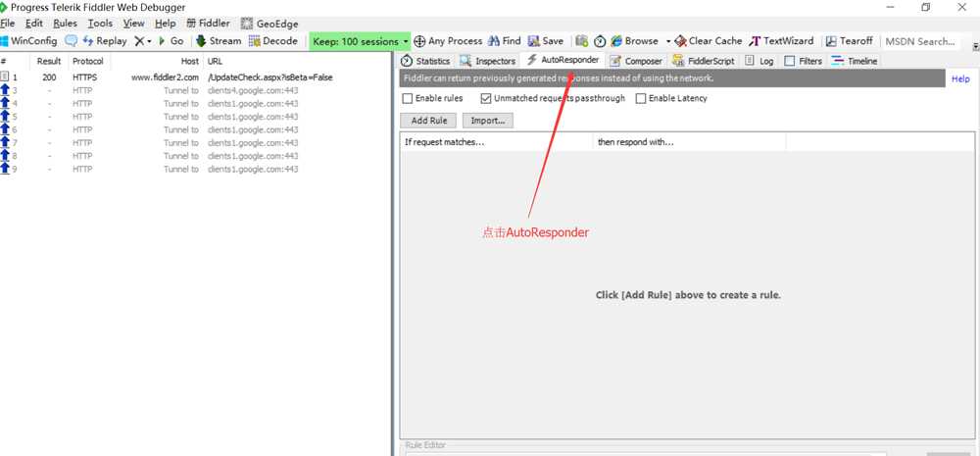Click the camera screenshot icon
Viewport: 980px width, 456px height.
(582, 40)
